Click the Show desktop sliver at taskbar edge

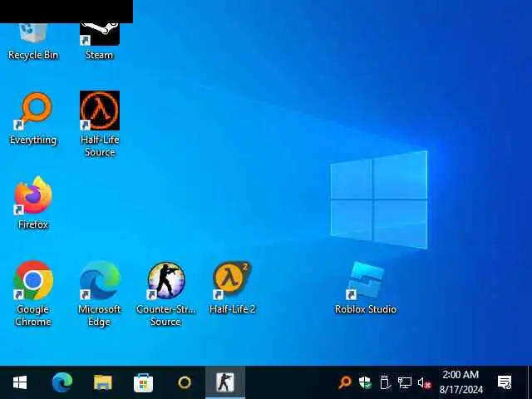(x=530, y=382)
